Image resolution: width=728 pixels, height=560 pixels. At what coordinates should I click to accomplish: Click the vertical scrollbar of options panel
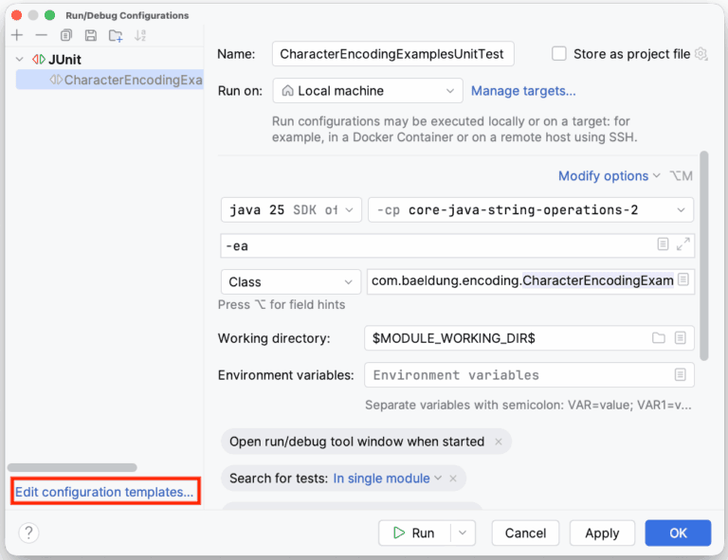(704, 256)
